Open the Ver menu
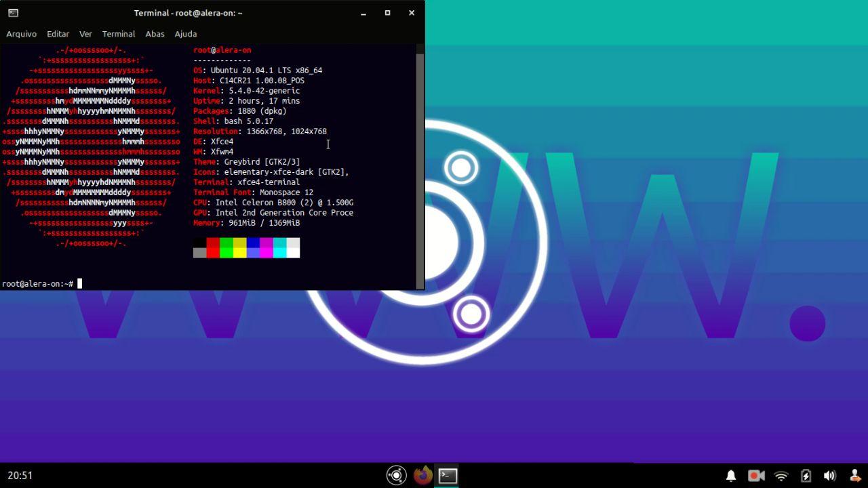Viewport: 868px width, 488px height. [x=85, y=34]
